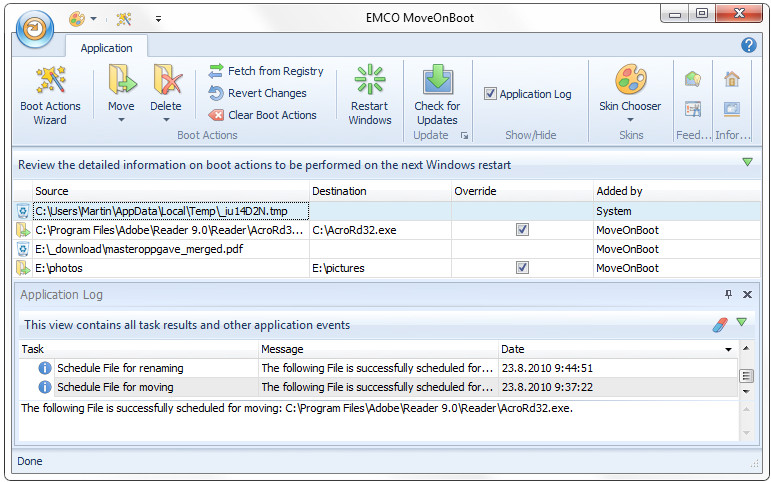
Task: Click the Delete folder icon
Action: [166, 80]
